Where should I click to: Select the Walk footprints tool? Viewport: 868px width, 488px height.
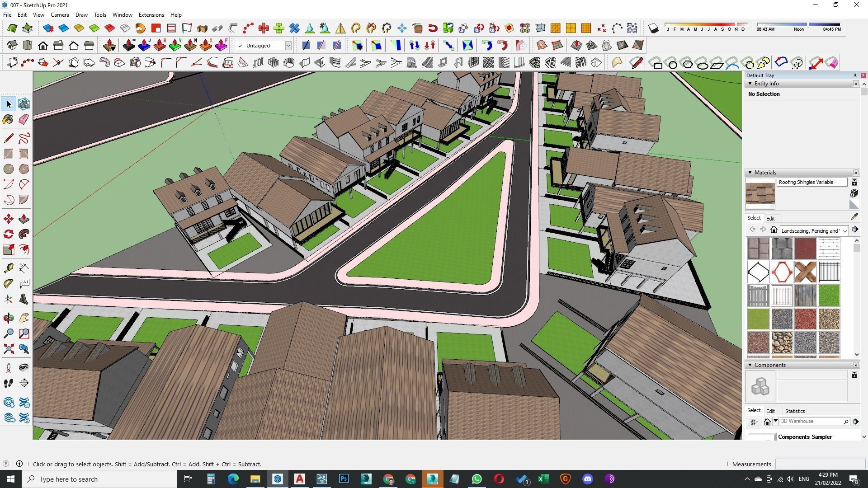(x=9, y=383)
